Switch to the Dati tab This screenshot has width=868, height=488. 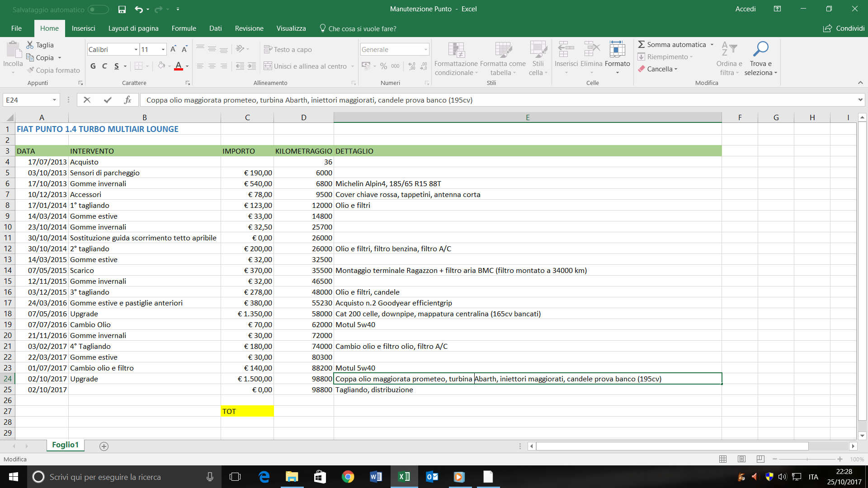[216, 28]
